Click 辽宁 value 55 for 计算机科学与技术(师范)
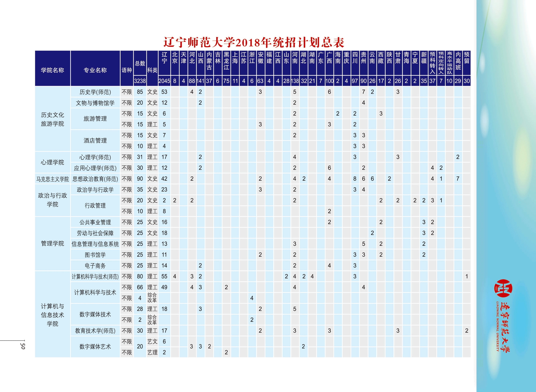The height and width of the screenshot is (392, 536). point(164,276)
